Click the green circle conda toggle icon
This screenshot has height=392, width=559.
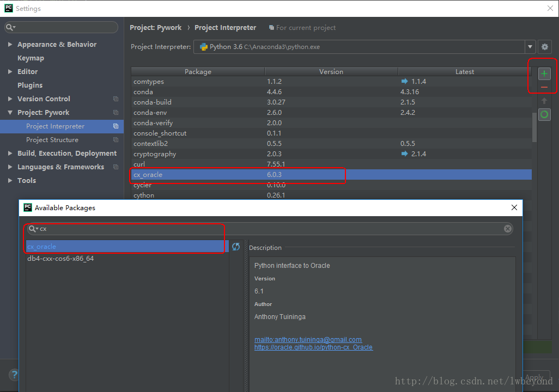[x=544, y=114]
